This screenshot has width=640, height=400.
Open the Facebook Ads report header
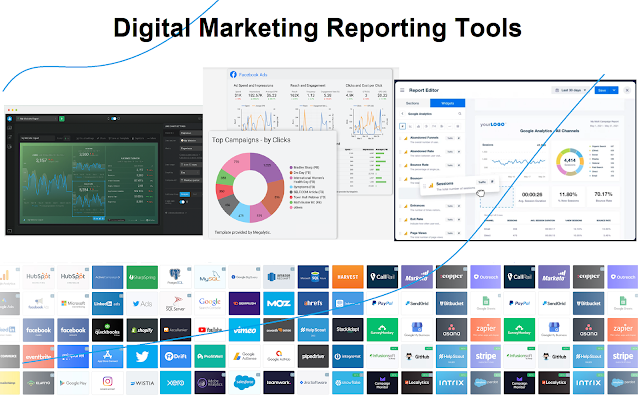pos(249,75)
